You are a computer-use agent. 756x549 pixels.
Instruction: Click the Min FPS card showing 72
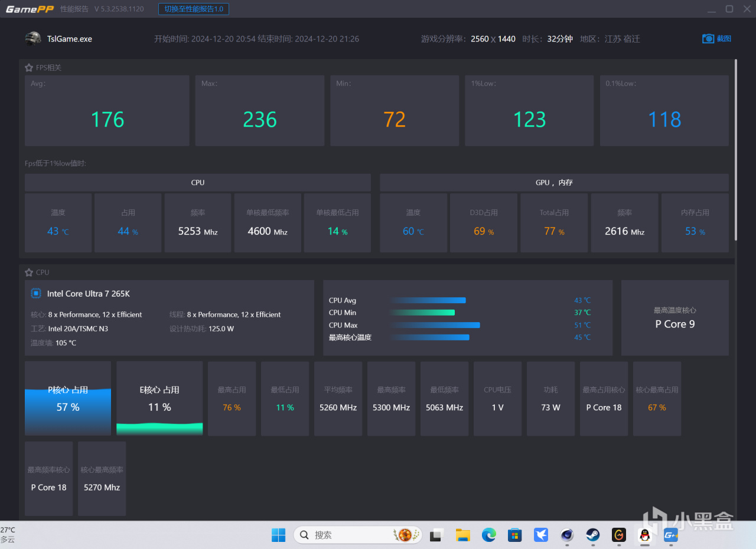click(x=395, y=111)
